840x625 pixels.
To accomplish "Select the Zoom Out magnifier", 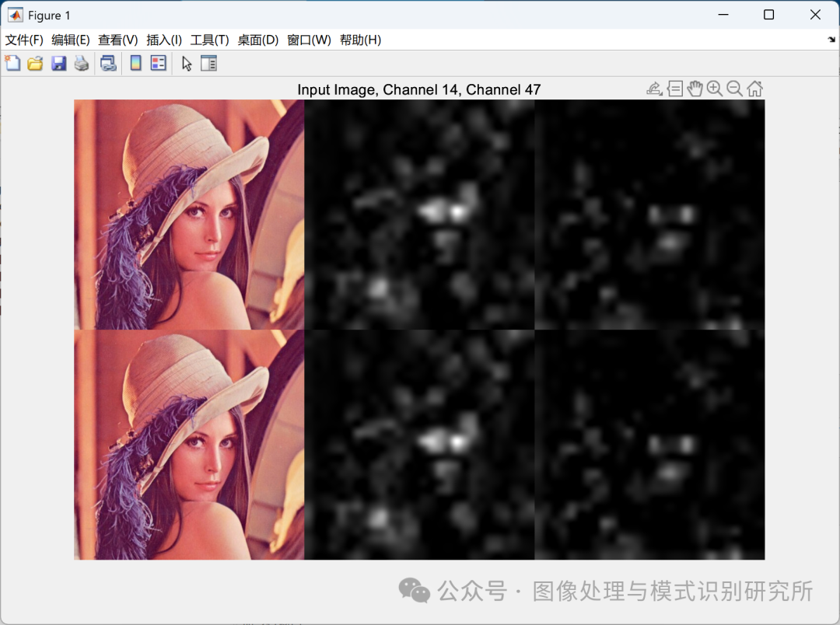I will coord(734,89).
